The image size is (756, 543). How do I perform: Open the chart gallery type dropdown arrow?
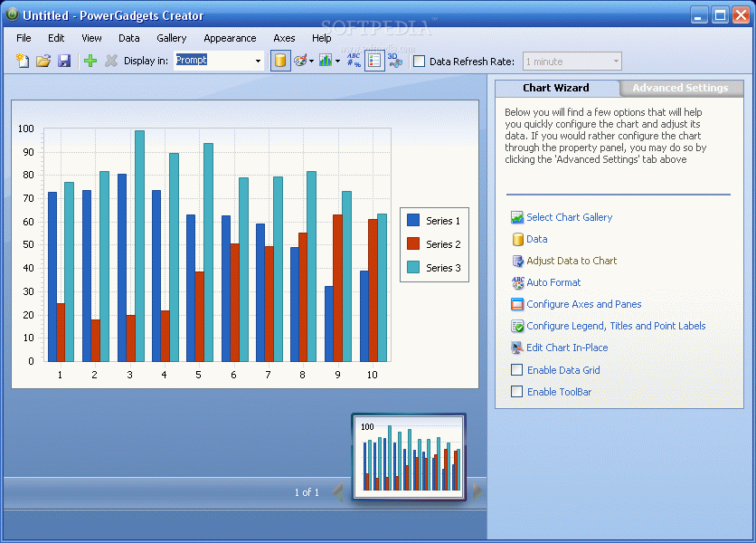[x=337, y=62]
